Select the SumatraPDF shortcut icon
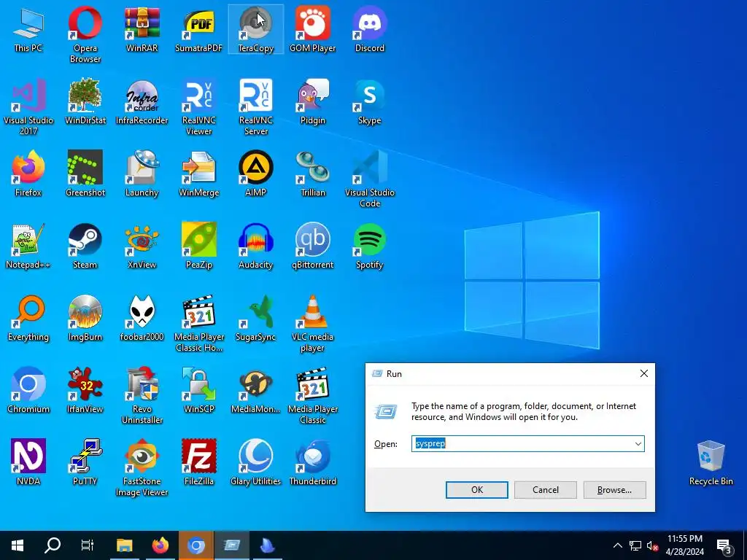This screenshot has height=560, width=747. click(198, 29)
